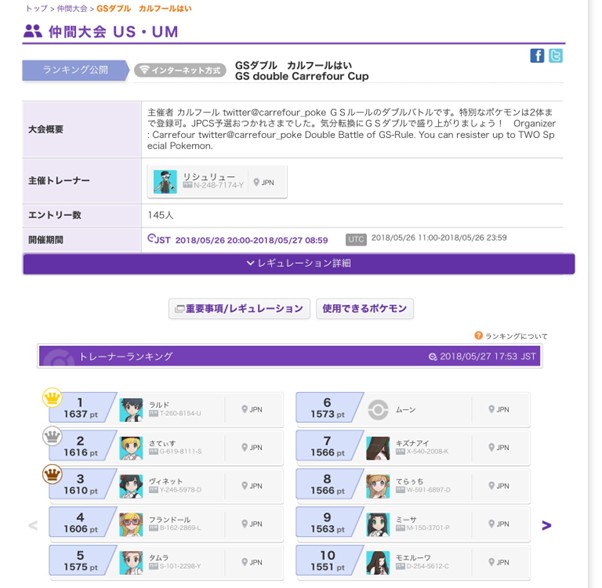The height and width of the screenshot is (588, 602).
Task: Click the silver crown rank 2 icon
Action: 52,436
